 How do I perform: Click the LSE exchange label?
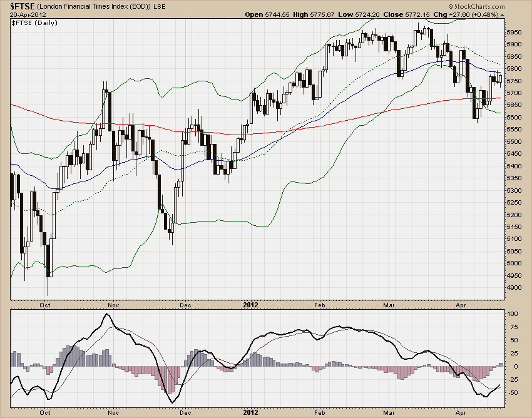pyautogui.click(x=160, y=6)
